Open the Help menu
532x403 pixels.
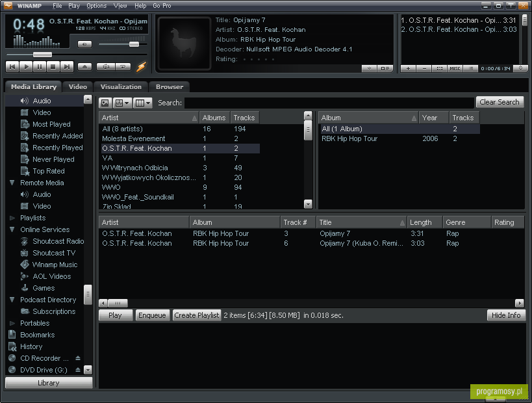pos(140,6)
